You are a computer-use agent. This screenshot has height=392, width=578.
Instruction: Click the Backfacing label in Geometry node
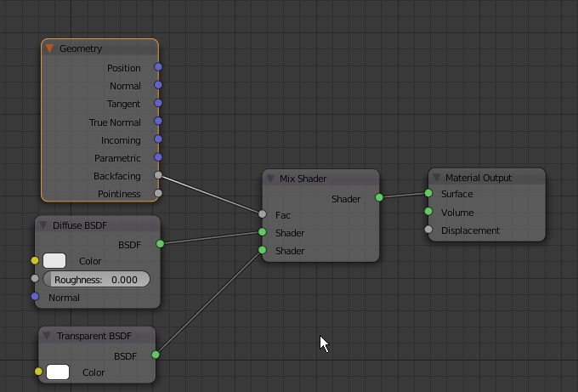(117, 176)
